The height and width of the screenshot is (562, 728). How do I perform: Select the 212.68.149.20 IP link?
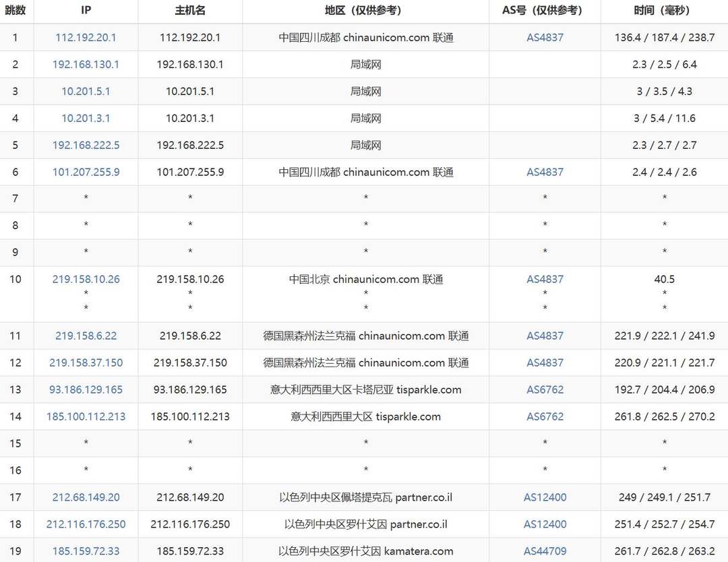coord(86,497)
